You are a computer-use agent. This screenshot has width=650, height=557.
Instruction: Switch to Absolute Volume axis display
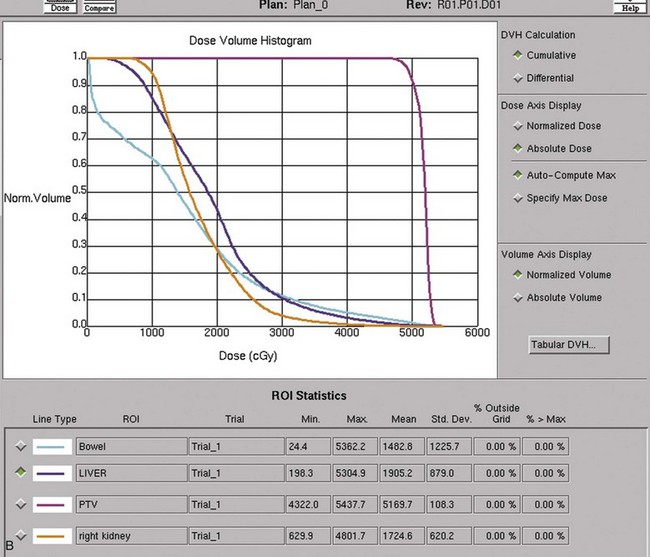pyautogui.click(x=517, y=297)
